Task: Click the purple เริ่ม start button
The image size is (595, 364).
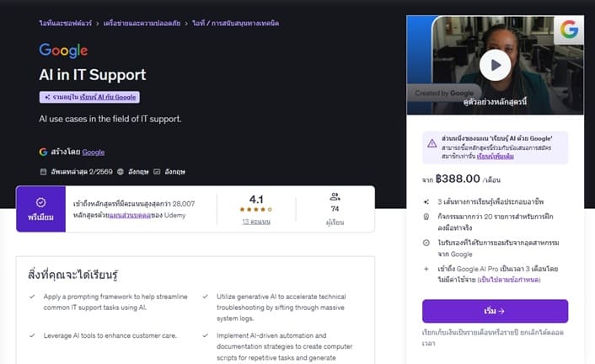Action: (x=496, y=311)
